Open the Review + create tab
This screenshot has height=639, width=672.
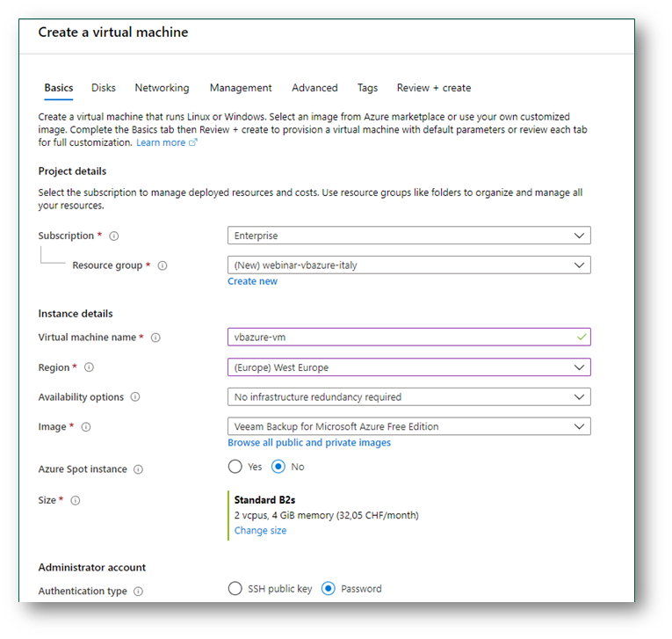(x=434, y=88)
